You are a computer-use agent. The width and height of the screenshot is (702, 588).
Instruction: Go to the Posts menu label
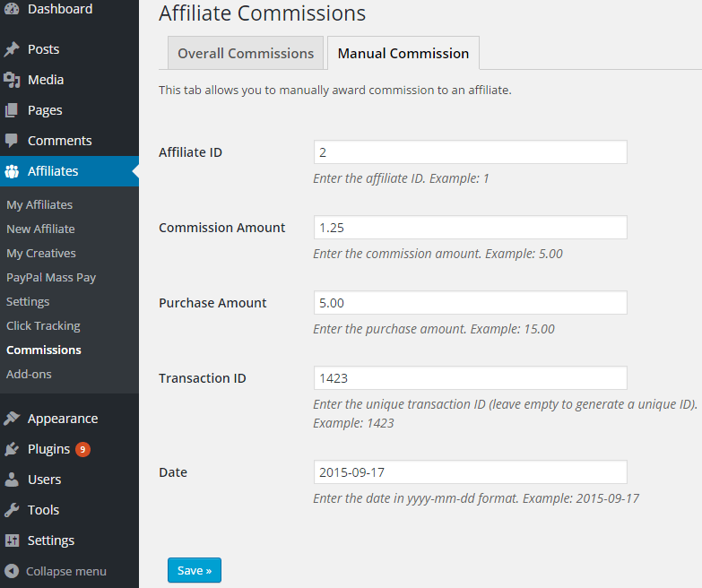pos(43,49)
